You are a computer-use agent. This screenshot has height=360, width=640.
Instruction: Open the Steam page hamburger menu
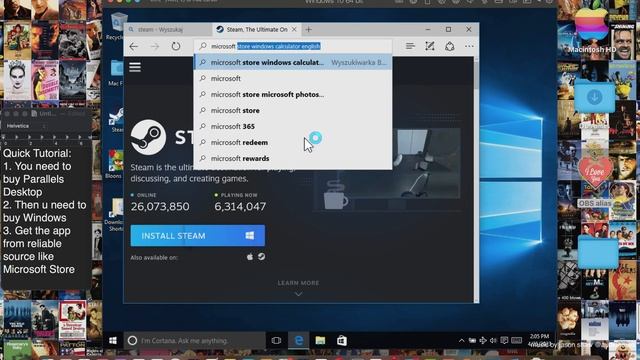point(135,67)
